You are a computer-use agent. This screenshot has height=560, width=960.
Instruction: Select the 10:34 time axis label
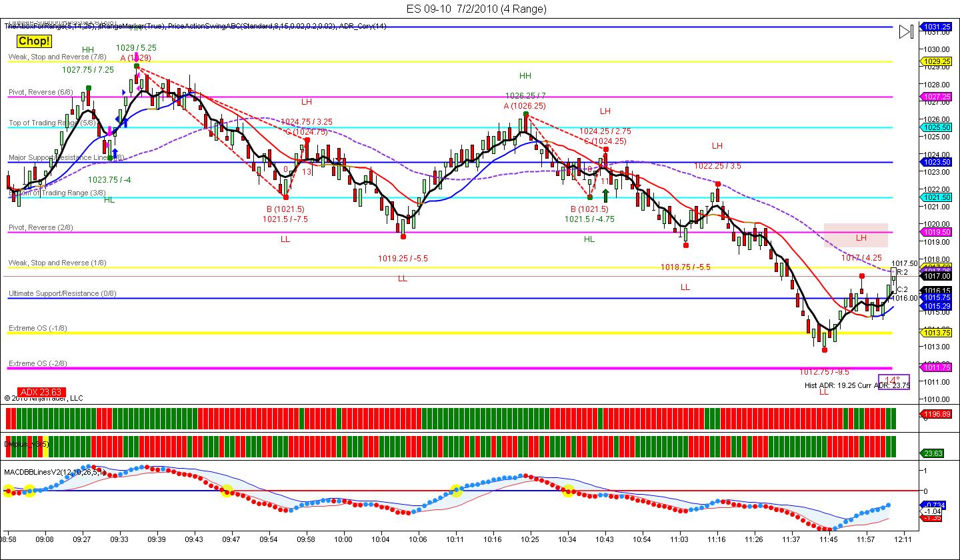567,538
